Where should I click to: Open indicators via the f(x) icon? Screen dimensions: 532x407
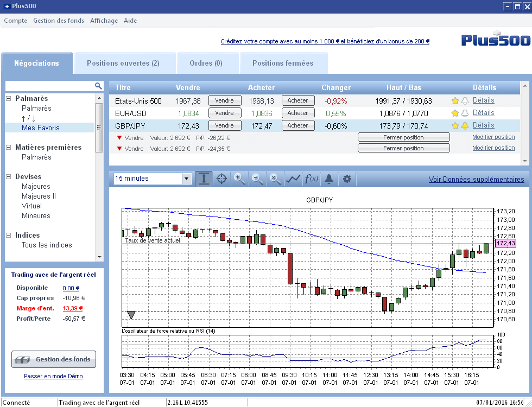pos(311,179)
